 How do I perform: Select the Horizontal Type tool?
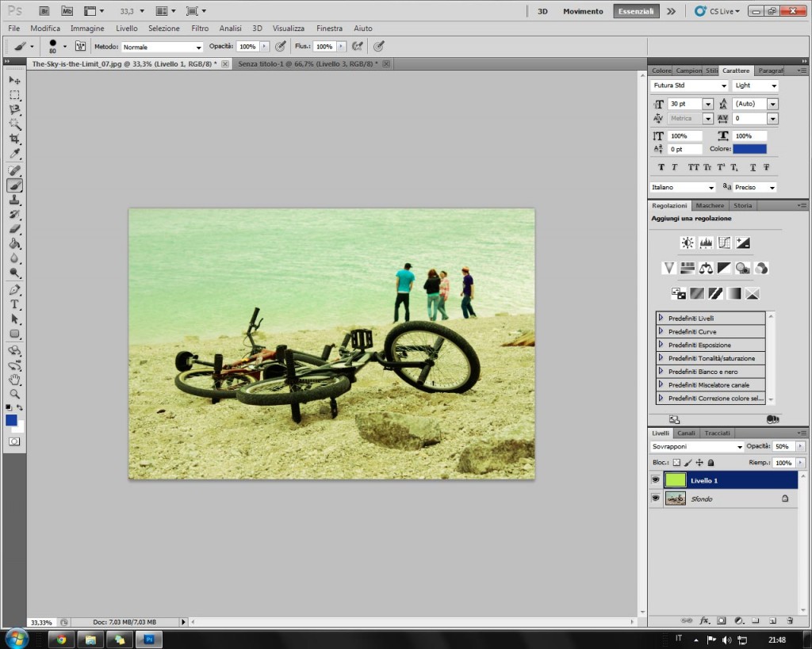pyautogui.click(x=14, y=304)
